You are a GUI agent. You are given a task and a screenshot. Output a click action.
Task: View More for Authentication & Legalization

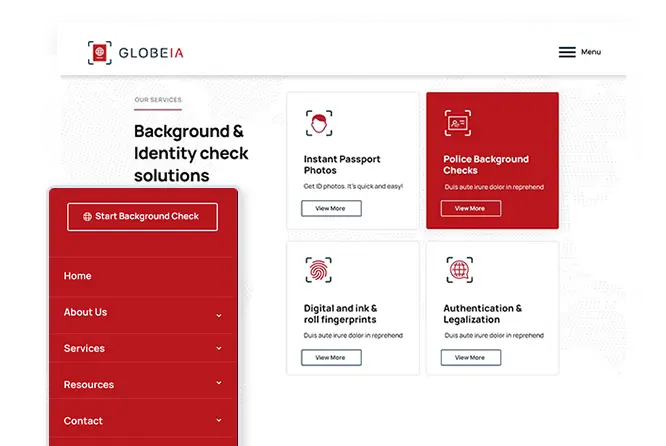[471, 358]
